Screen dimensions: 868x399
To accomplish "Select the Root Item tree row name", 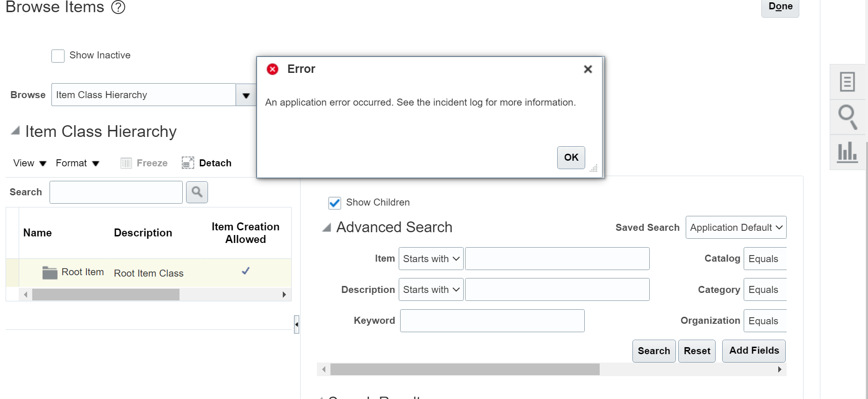I will tap(83, 272).
